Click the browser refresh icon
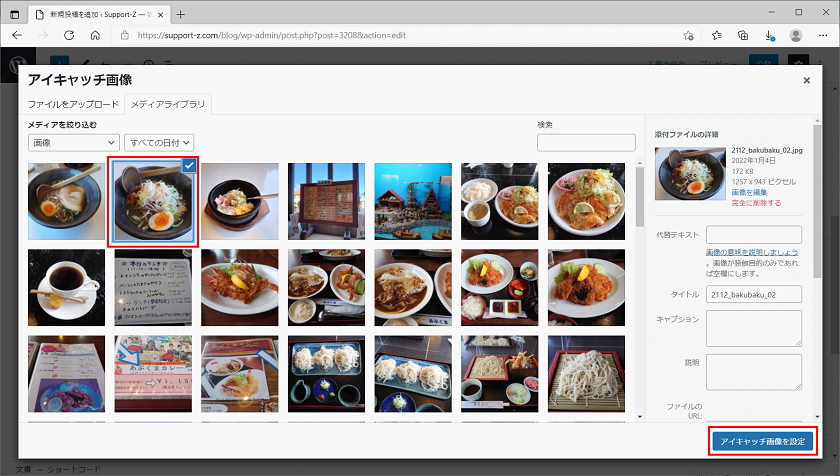The width and height of the screenshot is (840, 476). coord(68,35)
